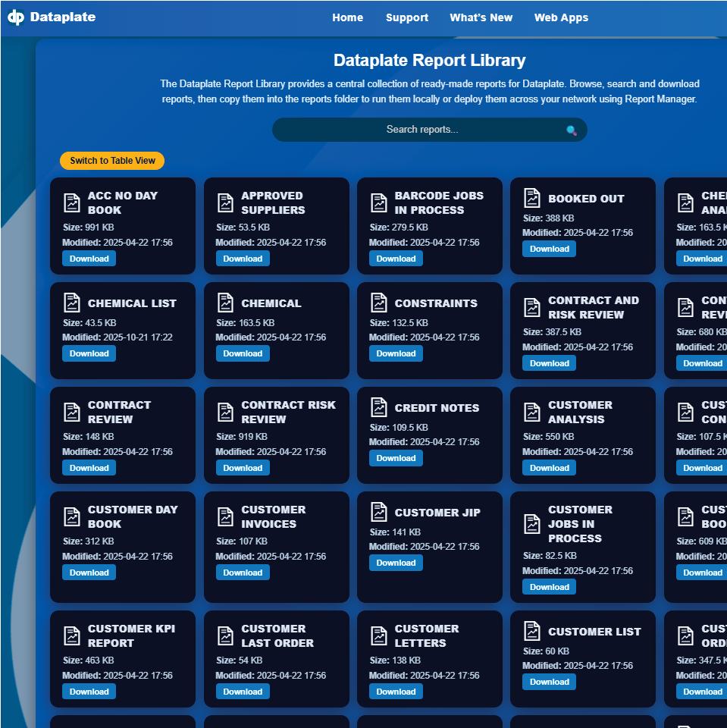Click the APPROVED SUPPLIERS report icon
This screenshot has height=728, width=727.
point(225,203)
